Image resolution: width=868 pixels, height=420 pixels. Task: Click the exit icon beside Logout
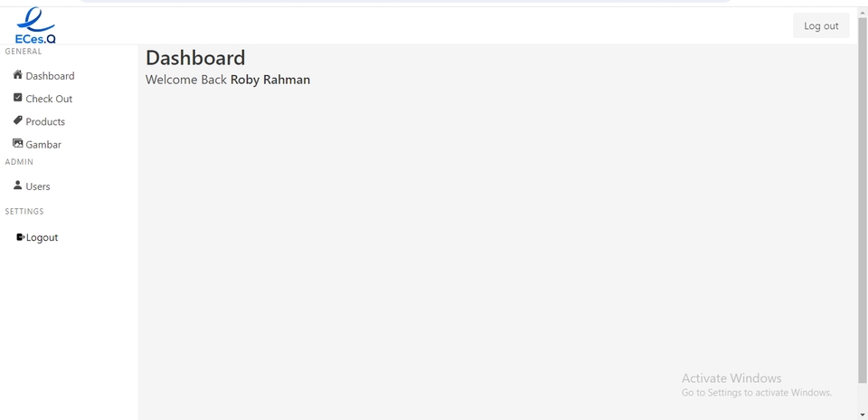point(21,236)
